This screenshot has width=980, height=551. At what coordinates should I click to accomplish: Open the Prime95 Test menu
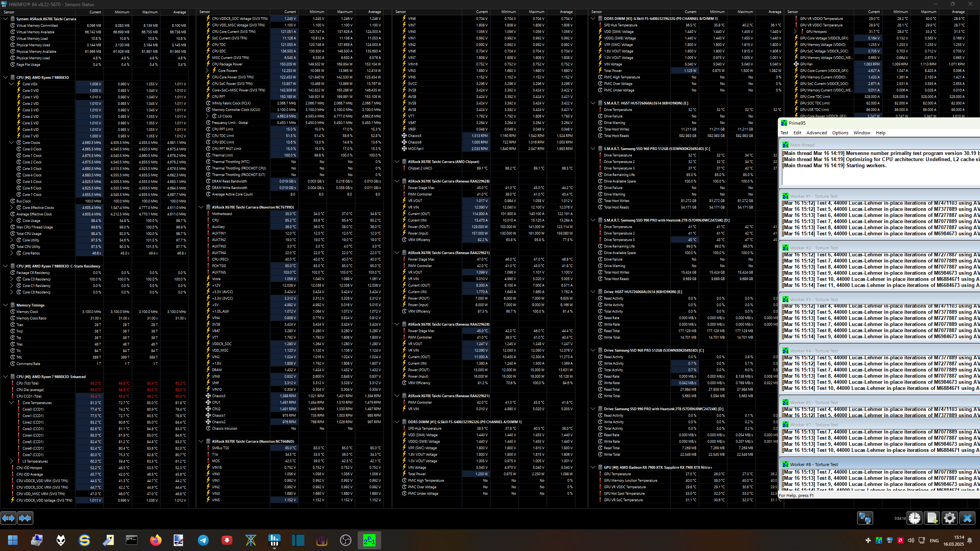click(x=784, y=133)
